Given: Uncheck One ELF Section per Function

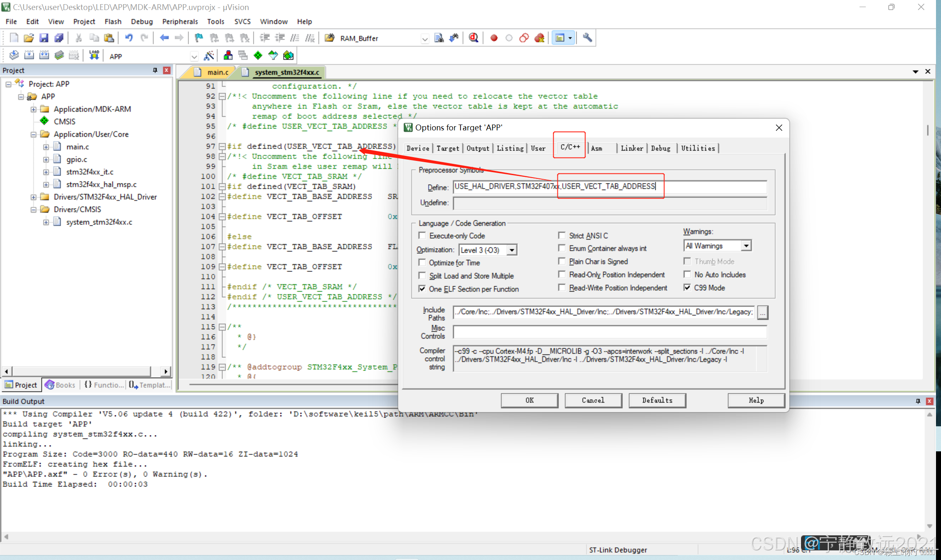Looking at the screenshot, I should [422, 289].
